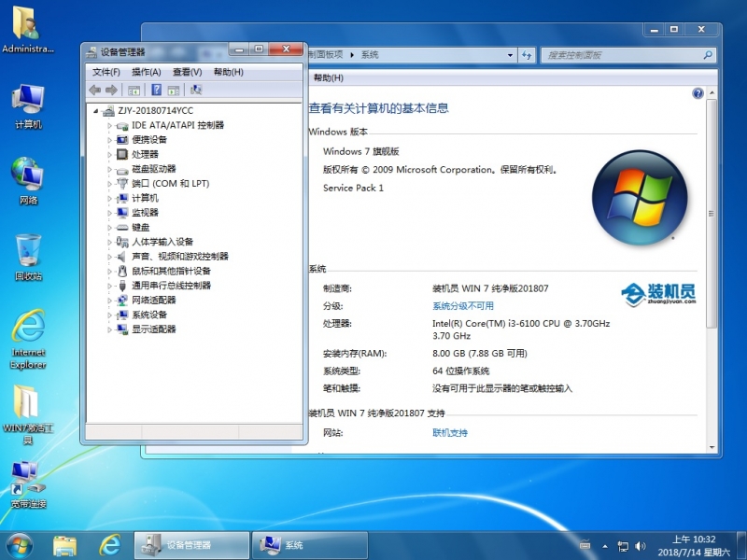Screen dimensions: 747x560
Task: Click the 系统分级不可用 link
Action: pos(462,306)
